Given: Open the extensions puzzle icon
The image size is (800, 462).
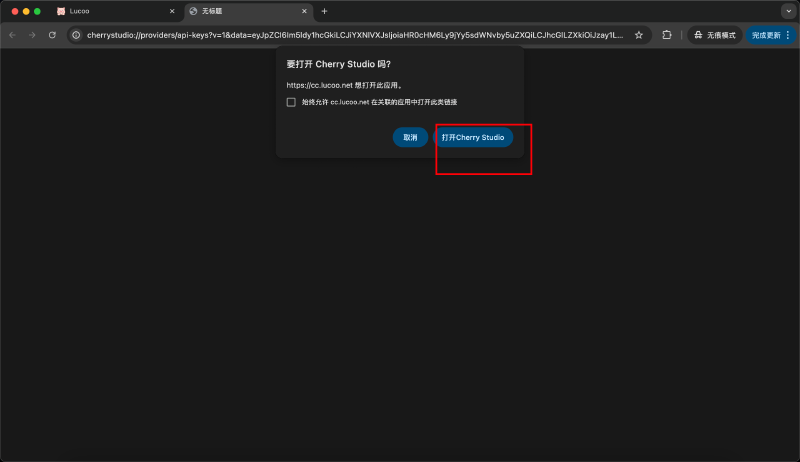Looking at the screenshot, I should coord(667,35).
